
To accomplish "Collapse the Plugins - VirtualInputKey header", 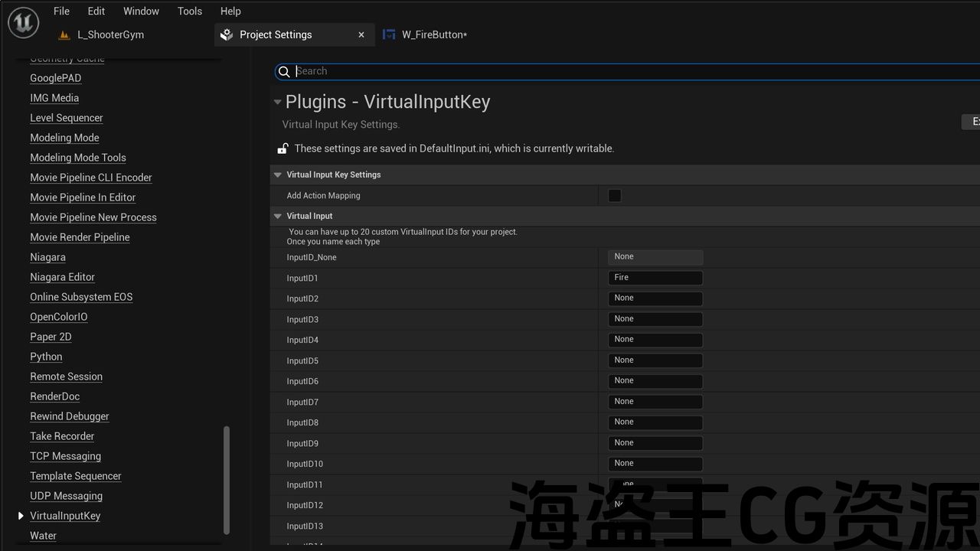I will coord(277,102).
